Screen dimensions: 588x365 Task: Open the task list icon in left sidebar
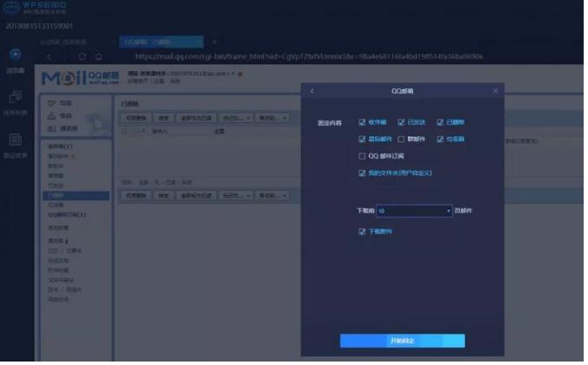click(x=16, y=97)
